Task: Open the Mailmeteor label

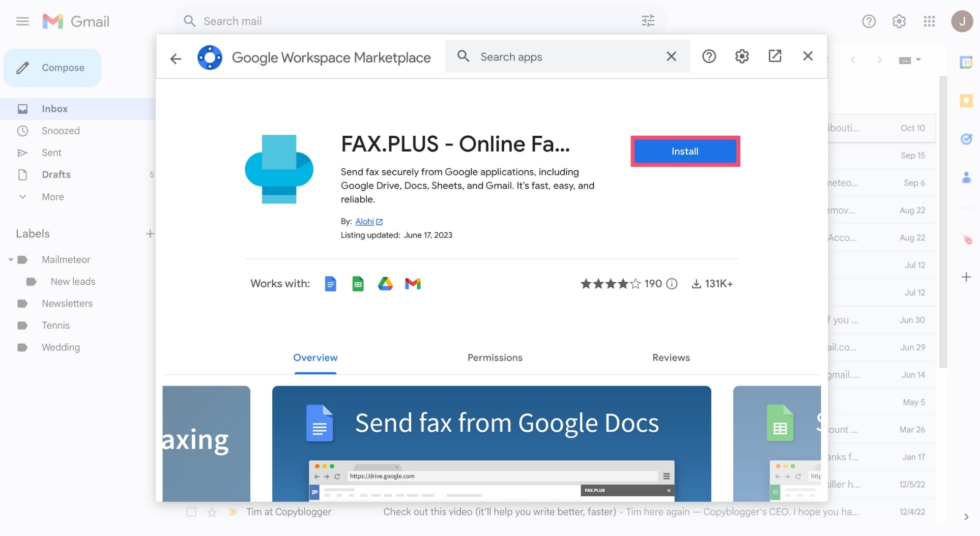Action: tap(66, 260)
